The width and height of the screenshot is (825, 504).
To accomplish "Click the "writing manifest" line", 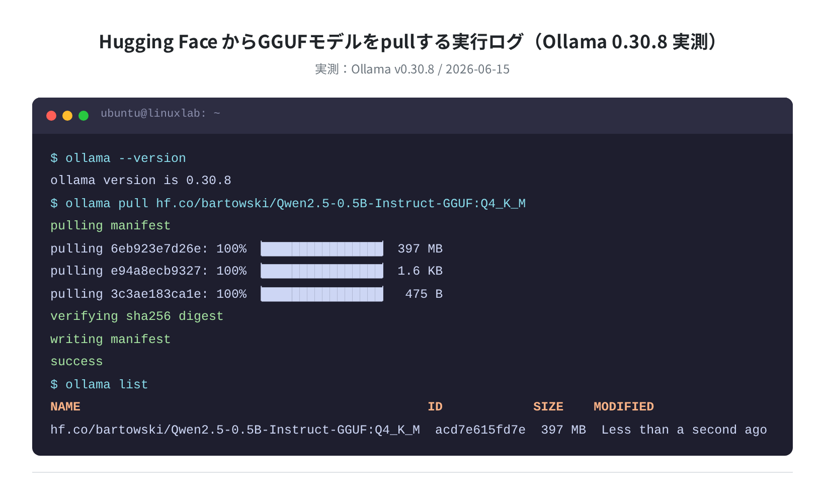I will click(x=111, y=339).
